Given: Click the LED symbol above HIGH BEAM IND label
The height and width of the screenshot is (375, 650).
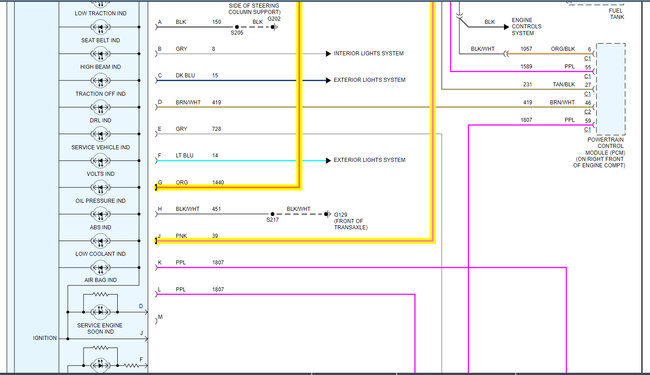Looking at the screenshot, I should click(100, 54).
